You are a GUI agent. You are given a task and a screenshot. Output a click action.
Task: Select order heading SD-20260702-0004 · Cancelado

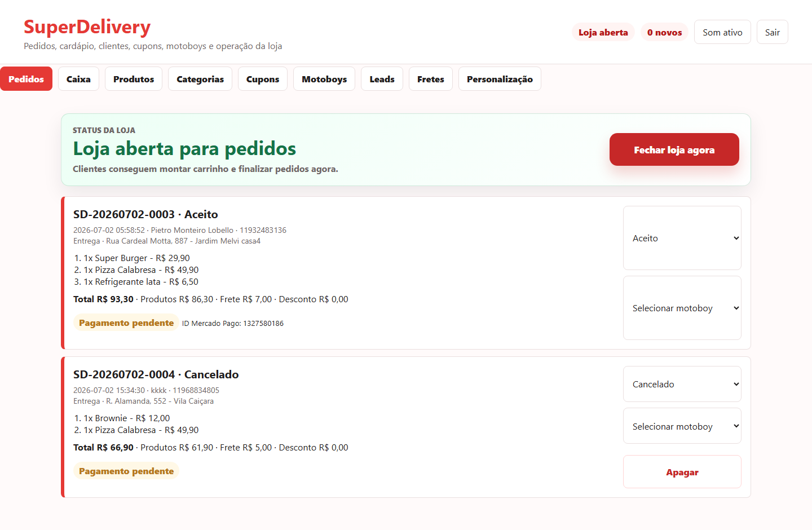tap(156, 374)
